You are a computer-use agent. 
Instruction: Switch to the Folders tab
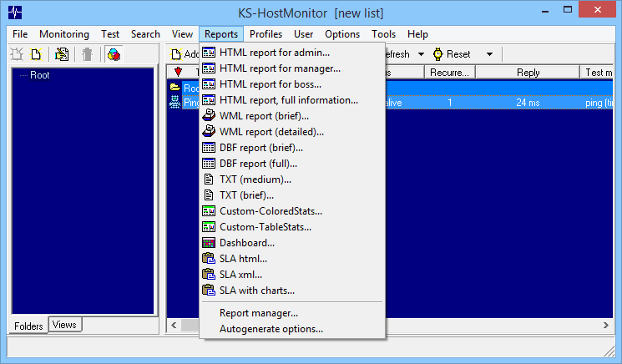tap(28, 326)
